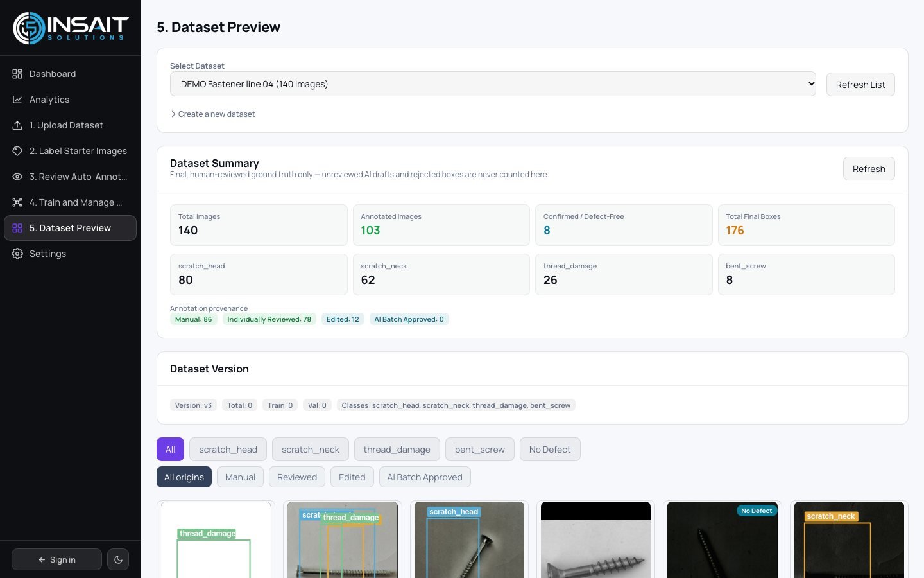Click the Dashboard grid icon
Viewport: 924px width, 578px height.
point(17,74)
